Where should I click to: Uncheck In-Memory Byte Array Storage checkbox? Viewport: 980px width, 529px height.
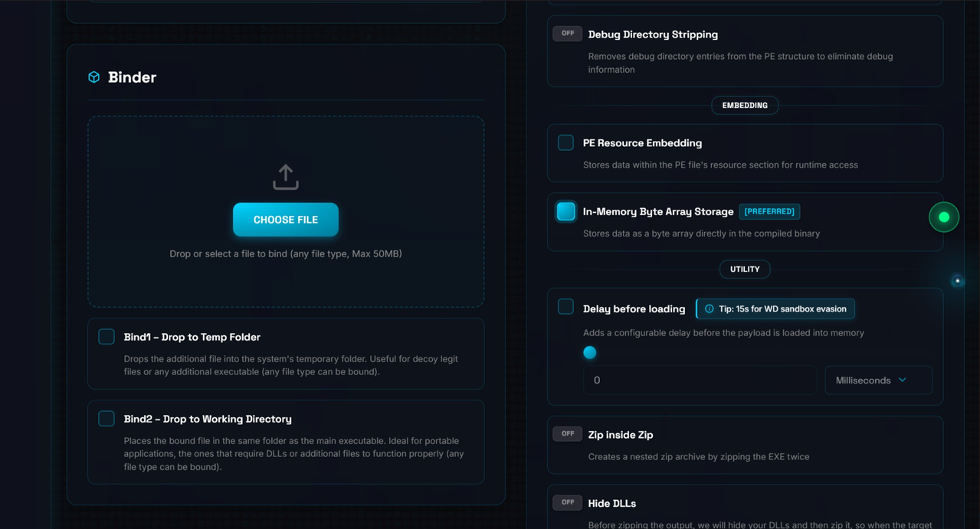[566, 211]
